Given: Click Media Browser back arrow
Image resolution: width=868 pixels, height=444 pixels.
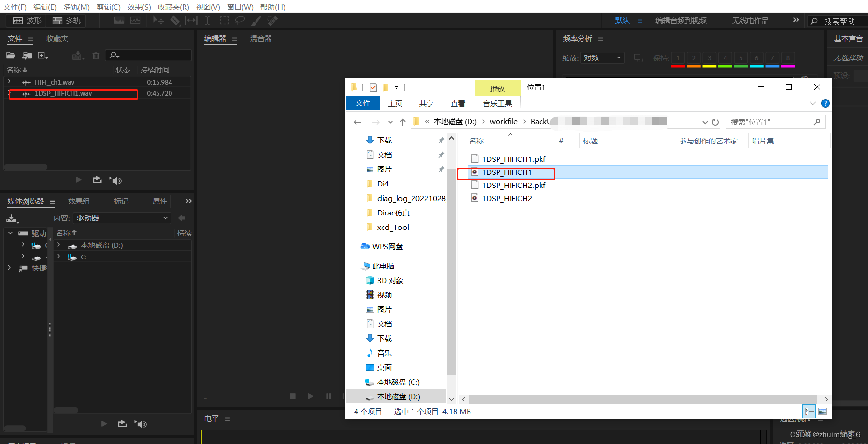Looking at the screenshot, I should click(182, 218).
